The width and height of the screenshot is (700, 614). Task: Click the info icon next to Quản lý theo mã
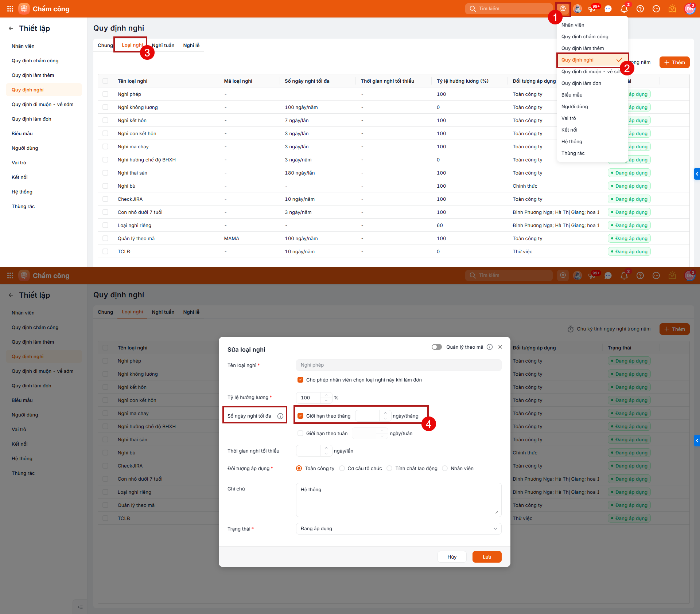[x=490, y=347]
